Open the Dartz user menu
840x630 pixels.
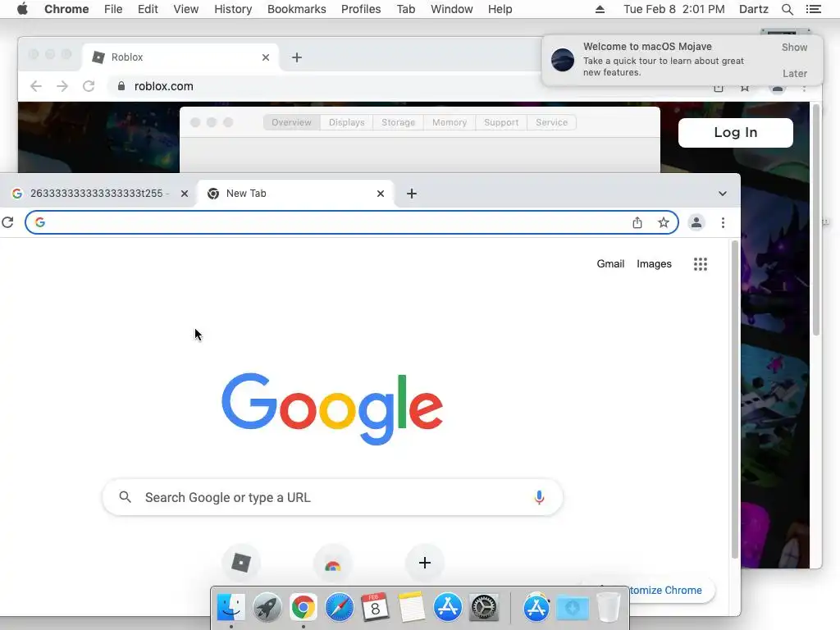(753, 9)
